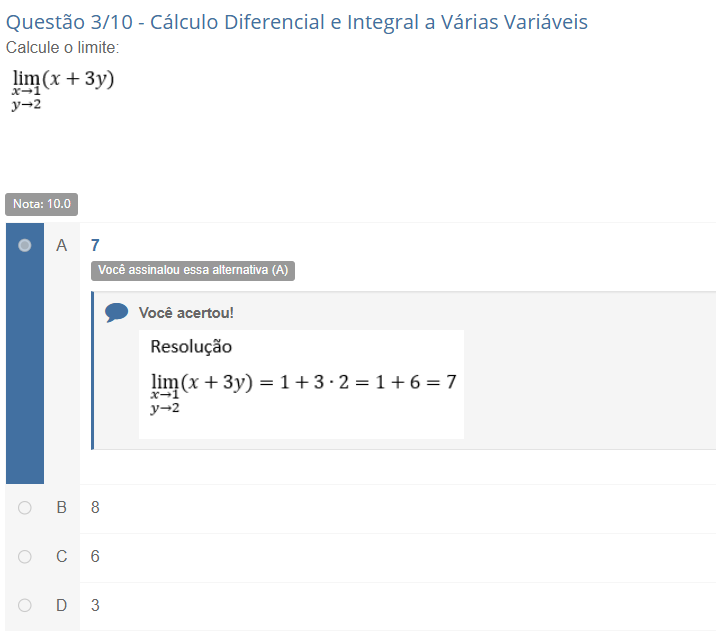Click the answer value "7"
The height and width of the screenshot is (644, 716).
(x=95, y=245)
